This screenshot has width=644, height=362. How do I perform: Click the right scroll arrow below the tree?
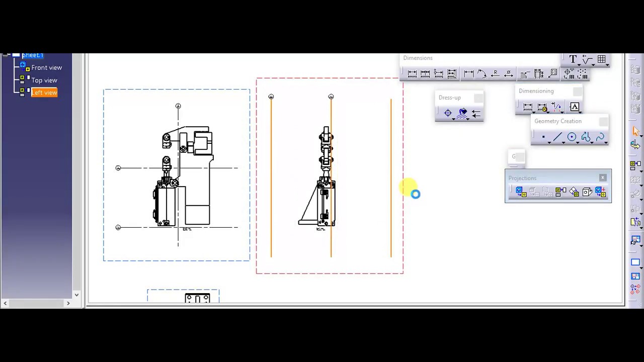pos(68,303)
